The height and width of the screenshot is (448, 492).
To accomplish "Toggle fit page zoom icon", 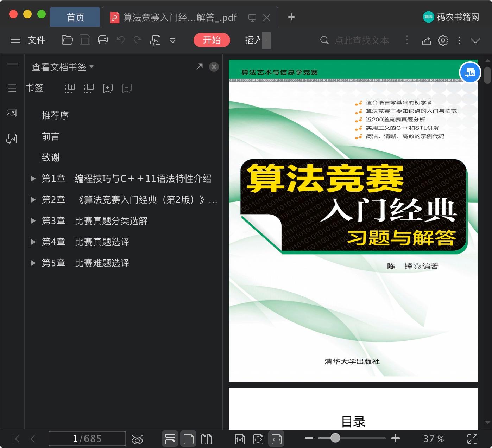I will pyautogui.click(x=258, y=439).
